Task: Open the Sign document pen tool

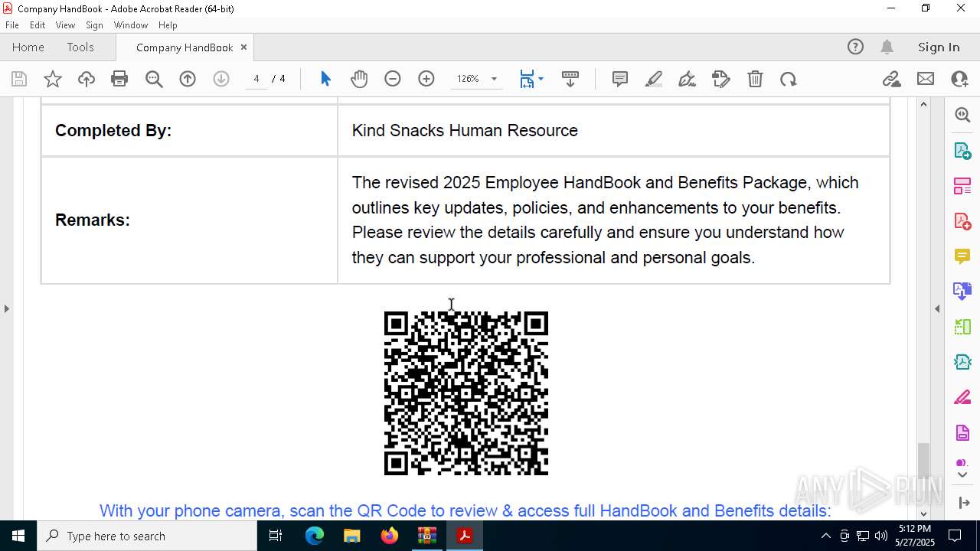Action: pos(688,79)
